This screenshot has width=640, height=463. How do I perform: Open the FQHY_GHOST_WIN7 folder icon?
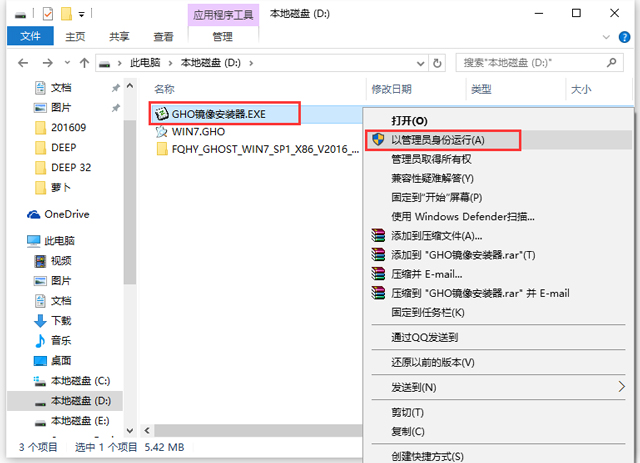coord(162,149)
